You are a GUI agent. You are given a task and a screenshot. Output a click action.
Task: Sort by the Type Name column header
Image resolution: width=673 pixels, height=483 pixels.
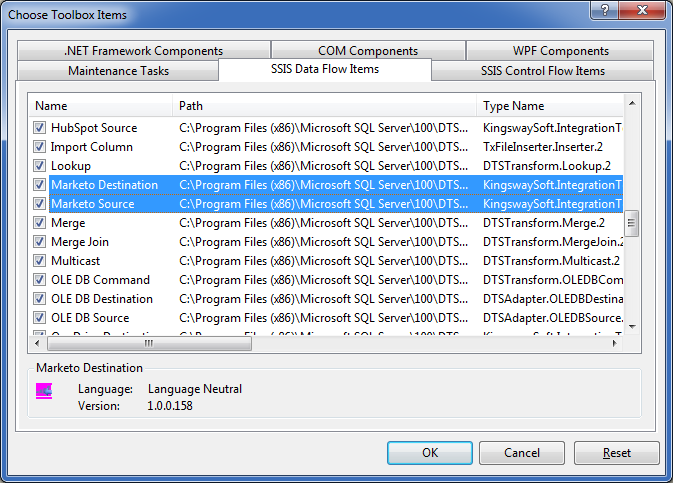coord(550,106)
